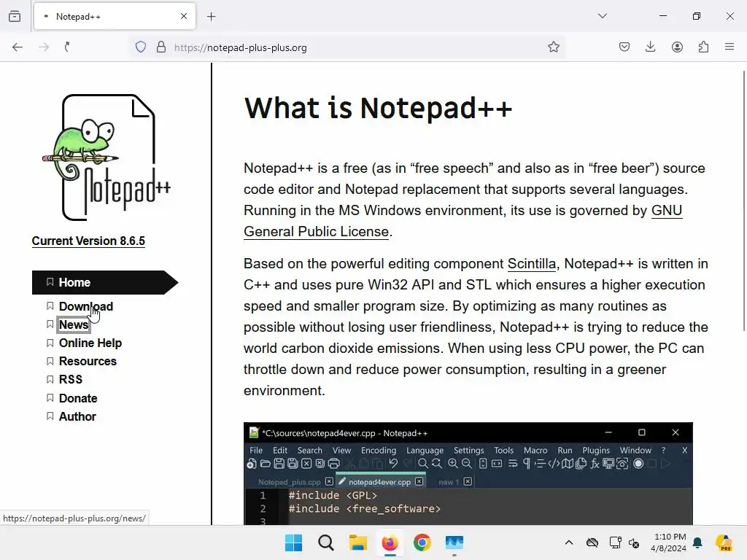Open the clock showing 1:10 PM
This screenshot has height=560, width=747.
point(668,542)
